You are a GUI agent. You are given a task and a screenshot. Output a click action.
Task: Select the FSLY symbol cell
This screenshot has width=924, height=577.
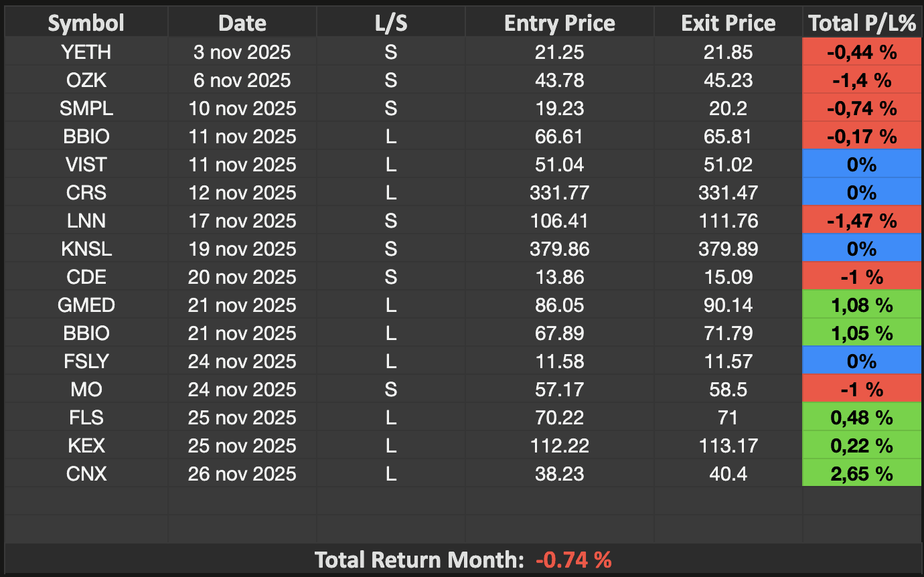[x=86, y=361]
